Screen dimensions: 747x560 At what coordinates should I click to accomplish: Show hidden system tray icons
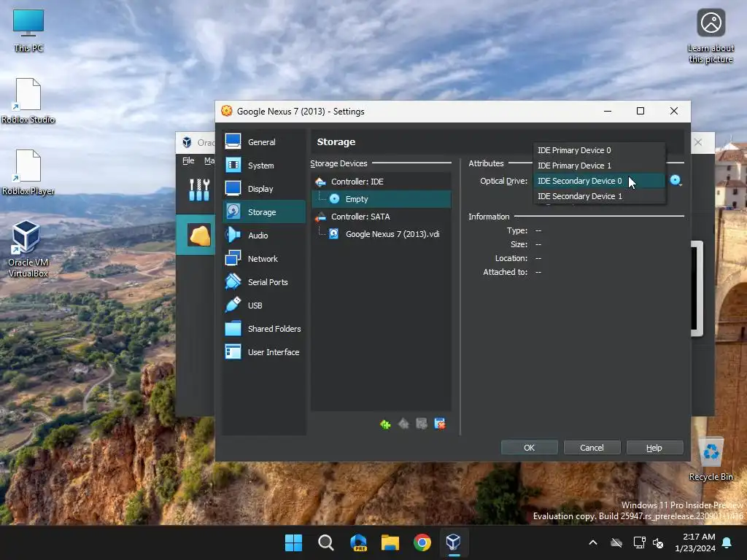593,542
